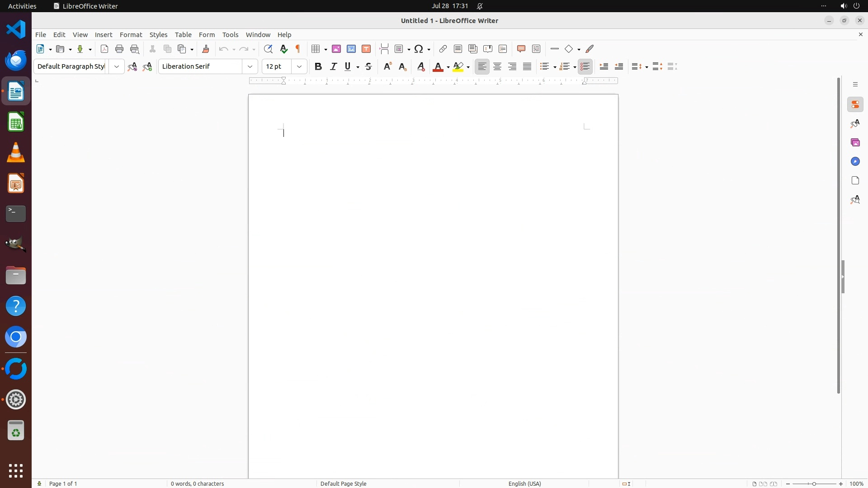The height and width of the screenshot is (488, 868).
Task: Open the Tools menu
Action: 230,35
